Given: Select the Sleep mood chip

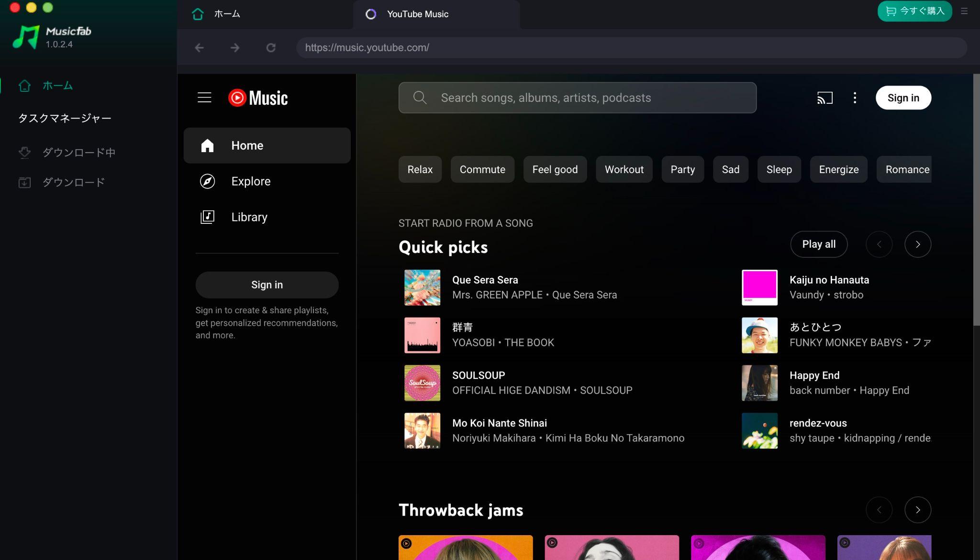Looking at the screenshot, I should 779,169.
